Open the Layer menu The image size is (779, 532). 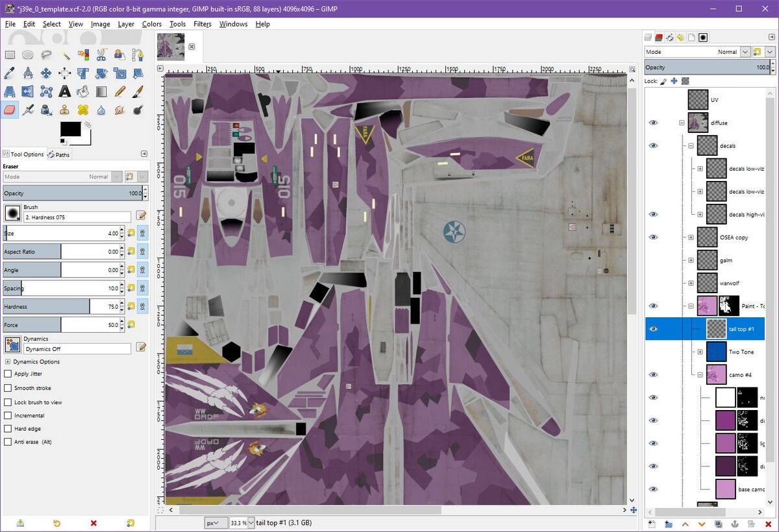(x=126, y=24)
